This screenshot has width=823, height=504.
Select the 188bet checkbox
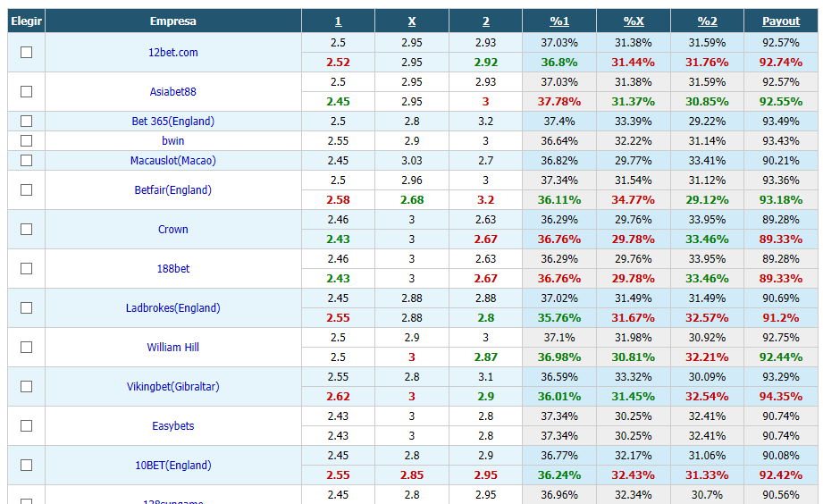[x=26, y=268]
